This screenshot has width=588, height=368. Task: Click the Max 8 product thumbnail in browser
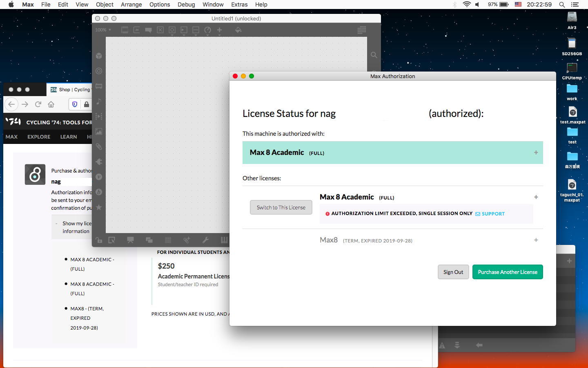click(x=35, y=174)
